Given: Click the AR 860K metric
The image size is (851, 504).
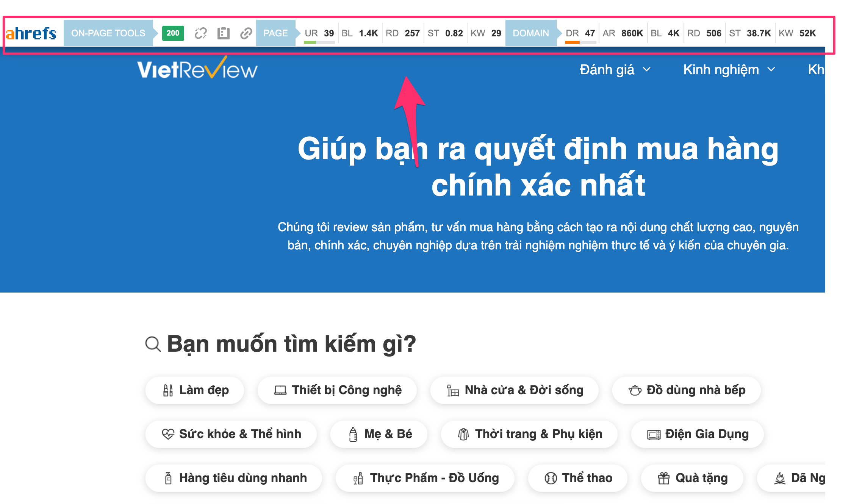Looking at the screenshot, I should 623,33.
